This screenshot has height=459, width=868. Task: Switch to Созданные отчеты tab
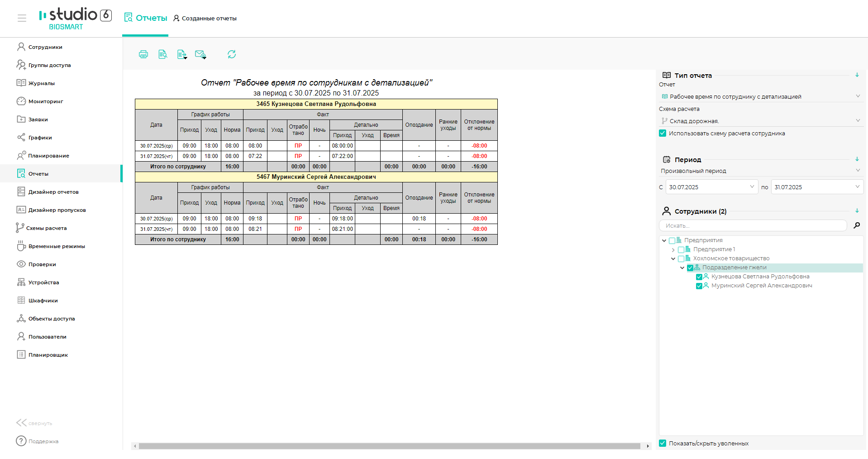[x=205, y=19]
